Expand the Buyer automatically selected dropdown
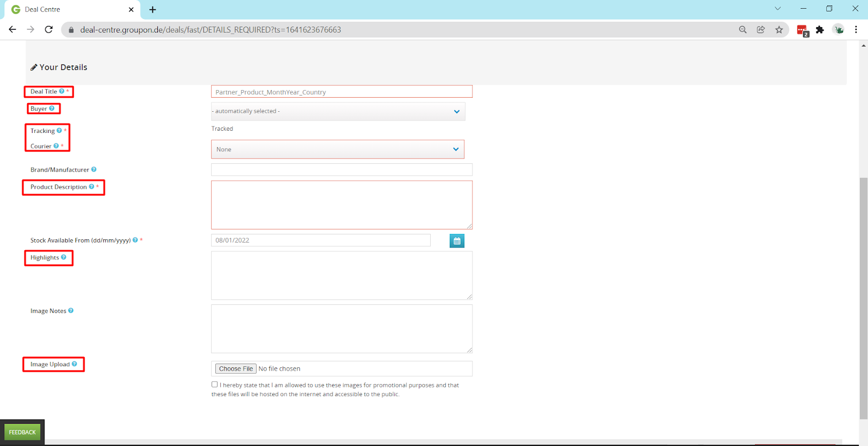The height and width of the screenshot is (446, 868). pos(338,111)
